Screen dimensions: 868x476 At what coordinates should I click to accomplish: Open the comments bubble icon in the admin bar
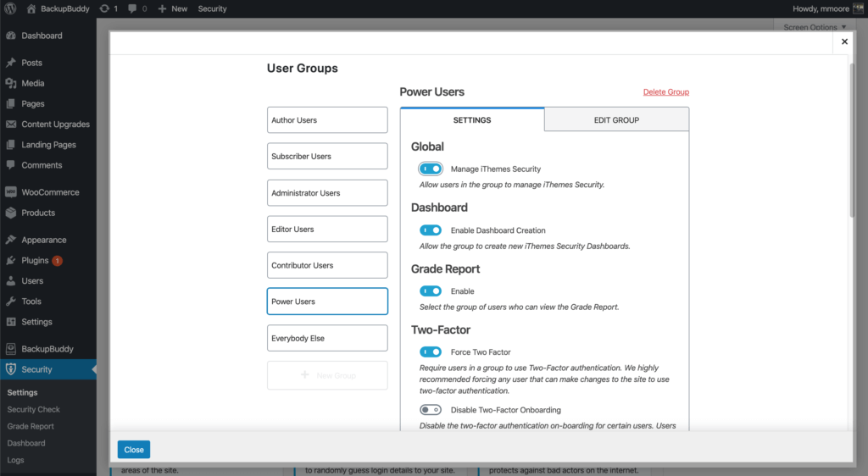click(131, 8)
